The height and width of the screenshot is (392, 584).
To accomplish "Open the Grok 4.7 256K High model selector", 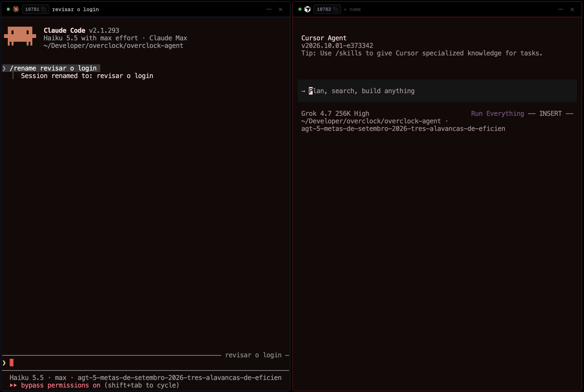I will click(x=335, y=114).
